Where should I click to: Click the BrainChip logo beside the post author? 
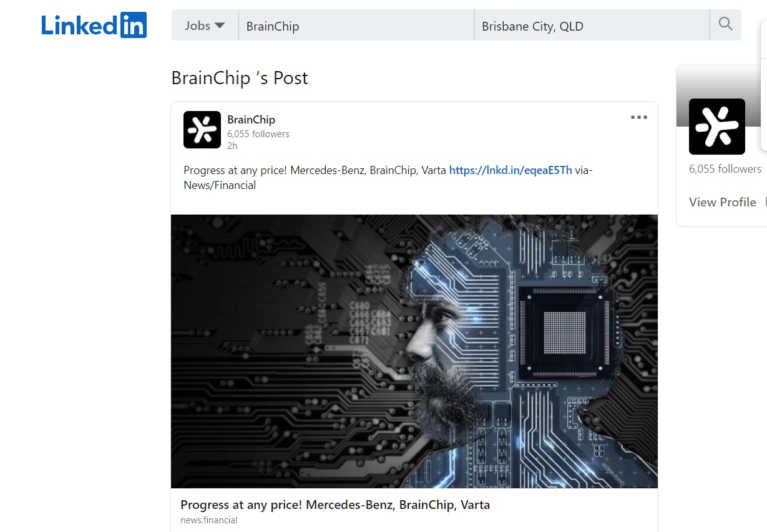pos(202,130)
